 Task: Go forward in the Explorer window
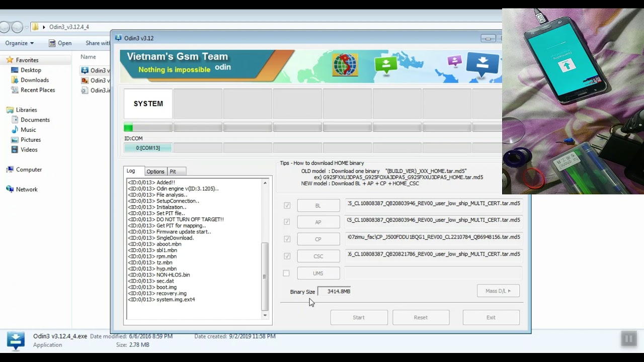click(17, 27)
